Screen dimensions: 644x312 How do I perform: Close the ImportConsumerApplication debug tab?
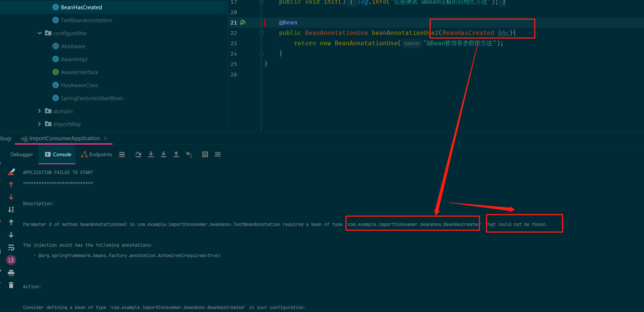point(105,138)
